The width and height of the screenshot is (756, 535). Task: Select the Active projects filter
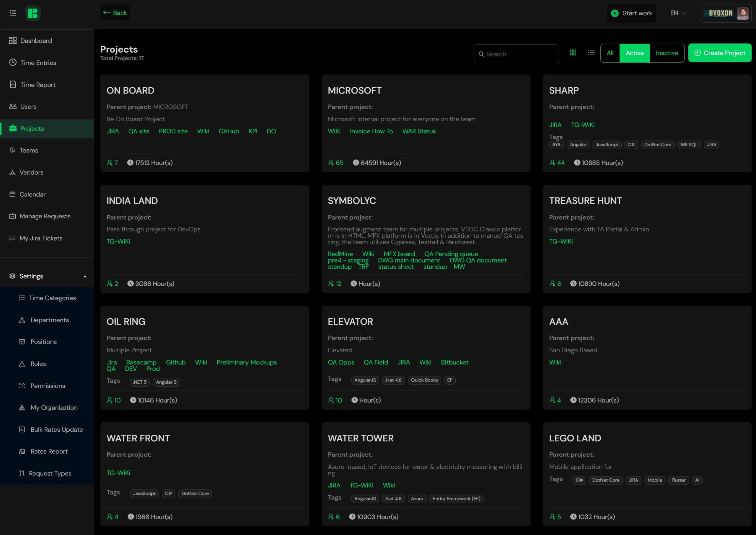point(635,53)
